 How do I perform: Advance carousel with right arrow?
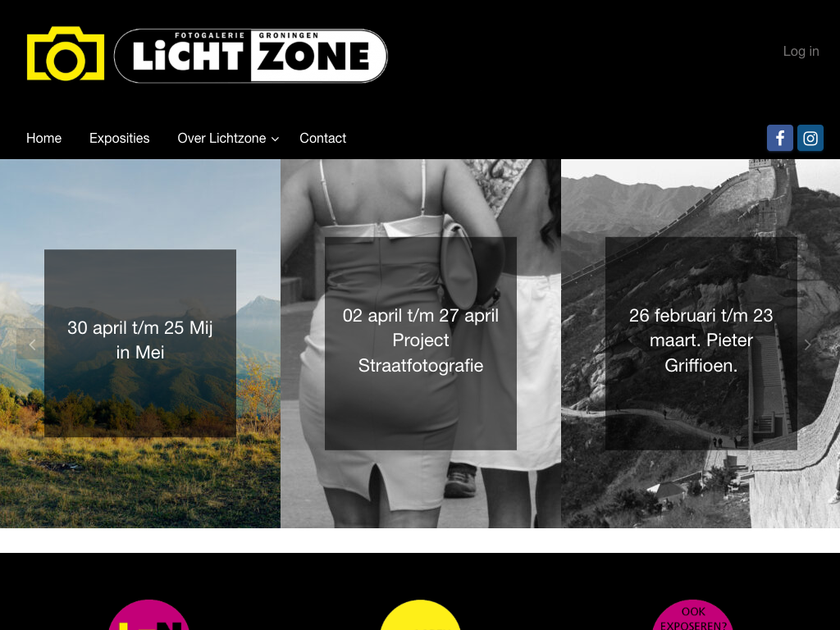pyautogui.click(x=808, y=345)
